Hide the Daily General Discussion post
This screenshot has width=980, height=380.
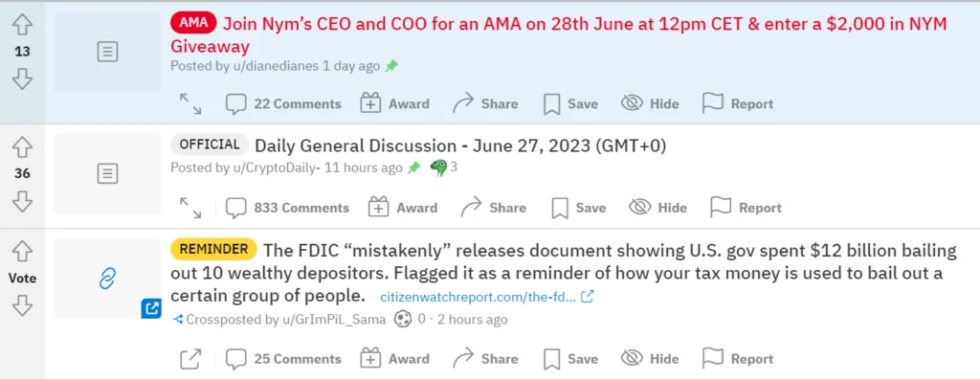click(657, 208)
